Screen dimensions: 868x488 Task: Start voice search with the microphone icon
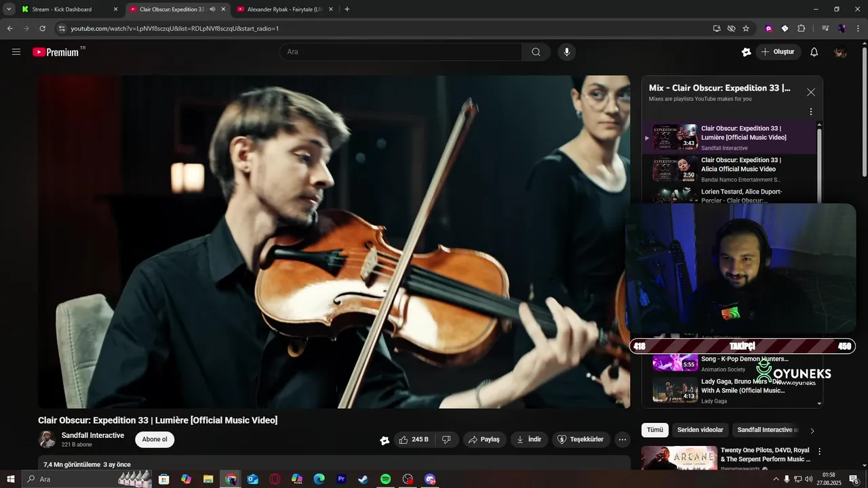pyautogui.click(x=567, y=52)
